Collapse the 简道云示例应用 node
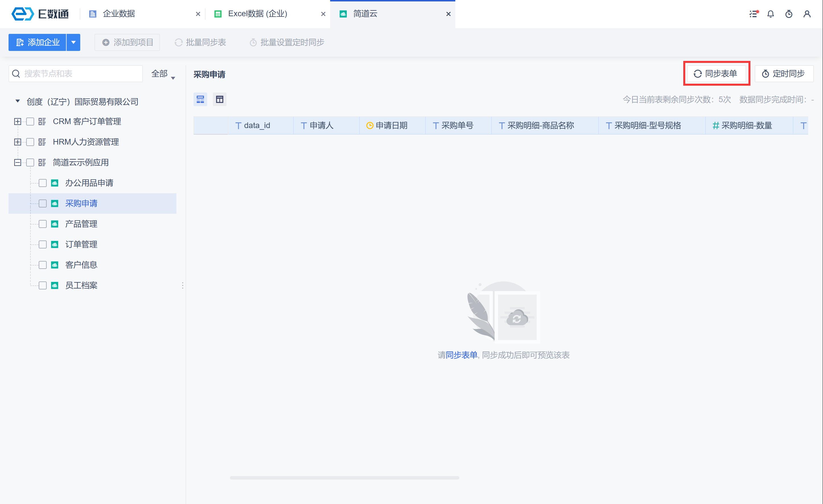 (18, 163)
